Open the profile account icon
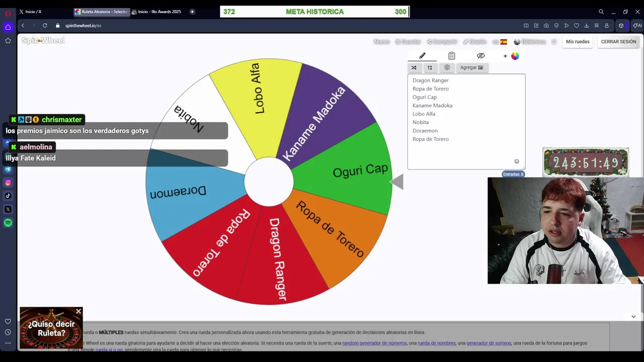 (x=607, y=26)
